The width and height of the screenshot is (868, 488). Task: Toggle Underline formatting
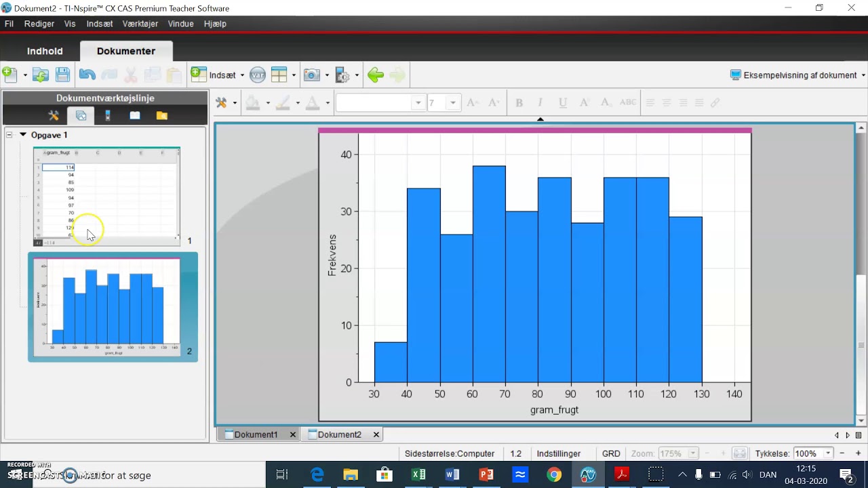click(562, 102)
